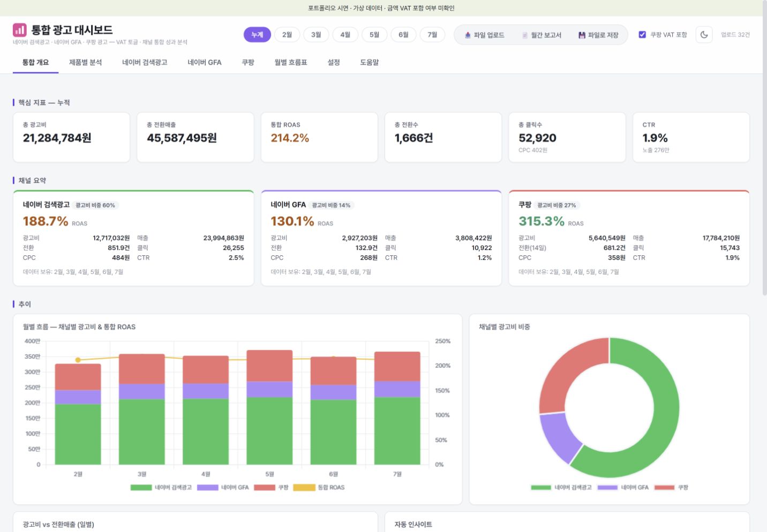Pick the 5월 month filter

[x=374, y=35]
